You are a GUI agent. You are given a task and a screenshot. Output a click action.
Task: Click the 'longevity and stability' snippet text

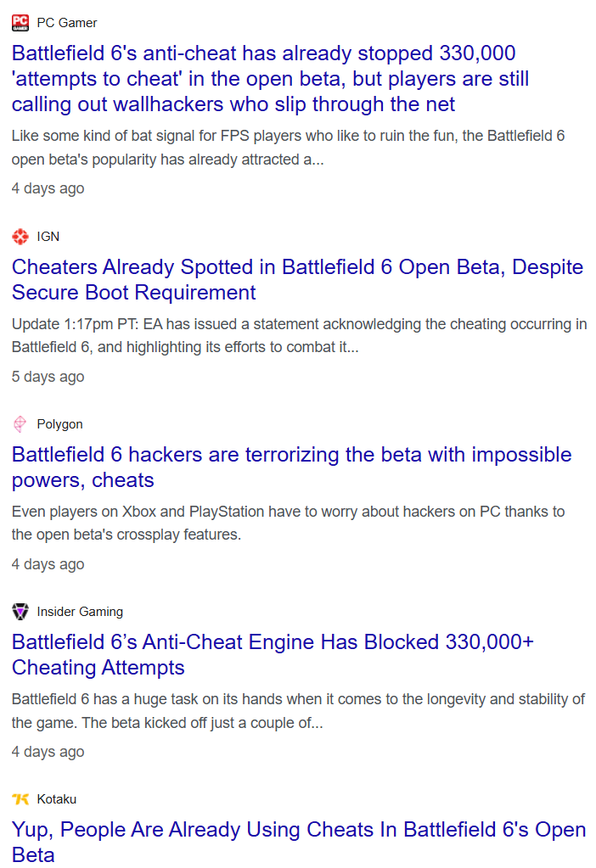(298, 711)
